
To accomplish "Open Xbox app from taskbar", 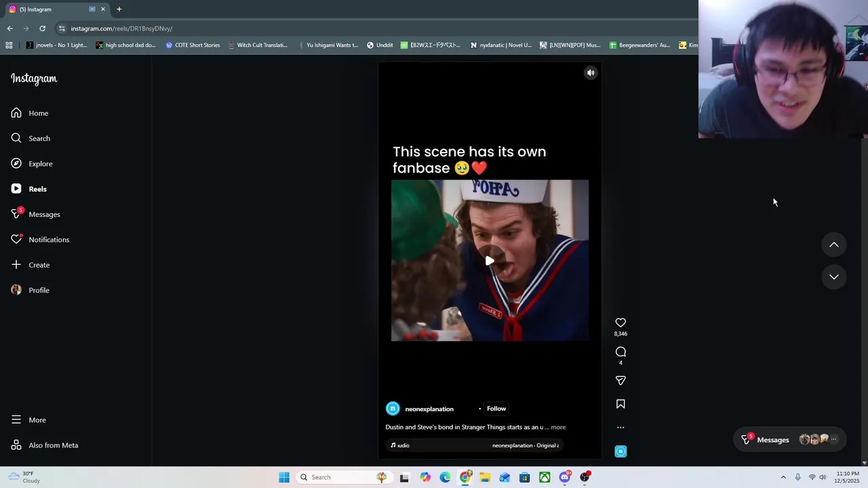I will (x=545, y=477).
